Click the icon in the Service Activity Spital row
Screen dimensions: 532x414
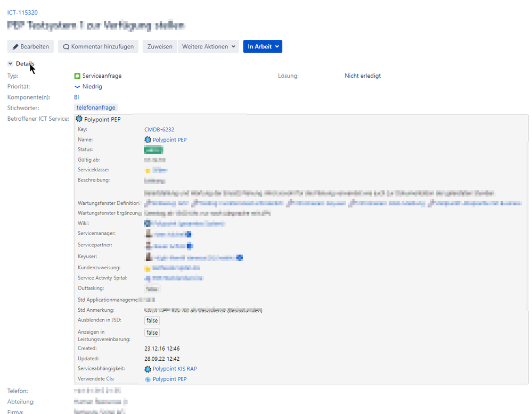pos(148,279)
